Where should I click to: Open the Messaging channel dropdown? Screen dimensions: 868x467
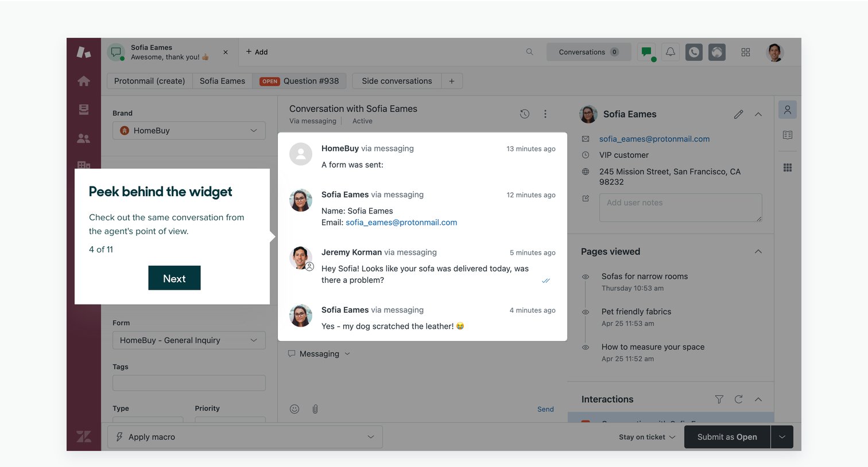319,354
